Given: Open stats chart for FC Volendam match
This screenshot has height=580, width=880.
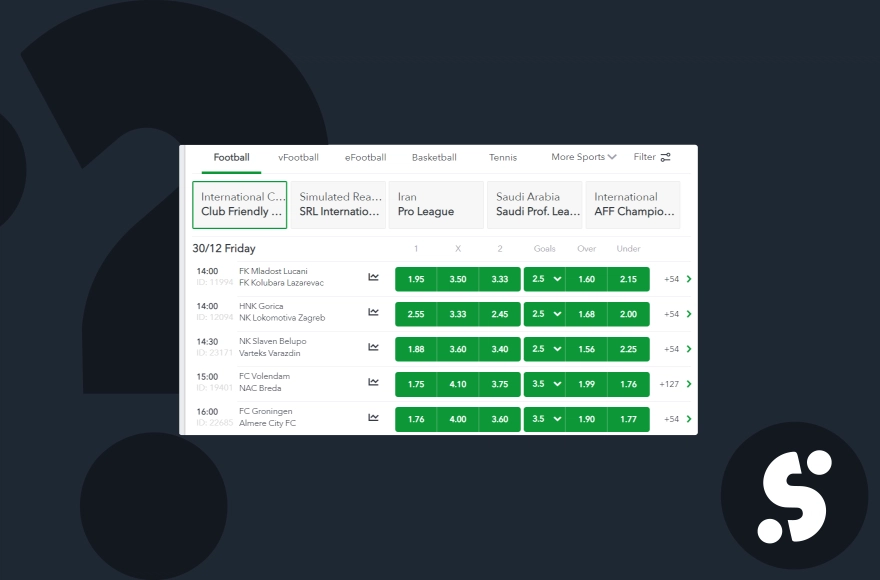Looking at the screenshot, I should coord(373,382).
